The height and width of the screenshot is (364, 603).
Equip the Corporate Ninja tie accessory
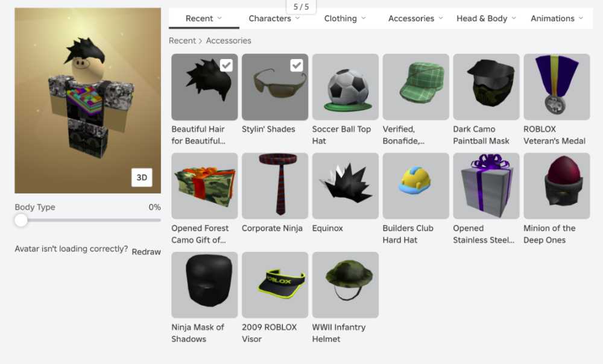tap(275, 186)
